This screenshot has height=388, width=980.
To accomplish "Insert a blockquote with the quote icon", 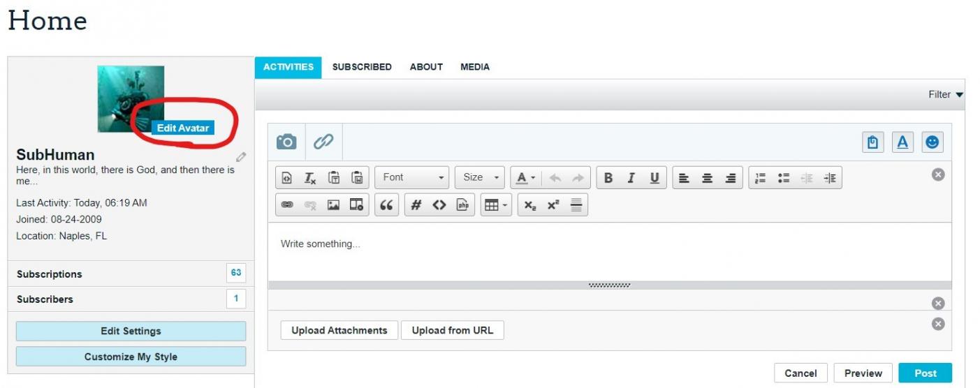I will point(386,205).
